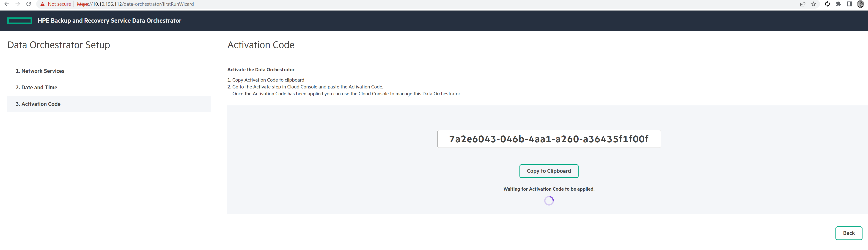Click the Back button
The image size is (868, 250).
pyautogui.click(x=849, y=233)
